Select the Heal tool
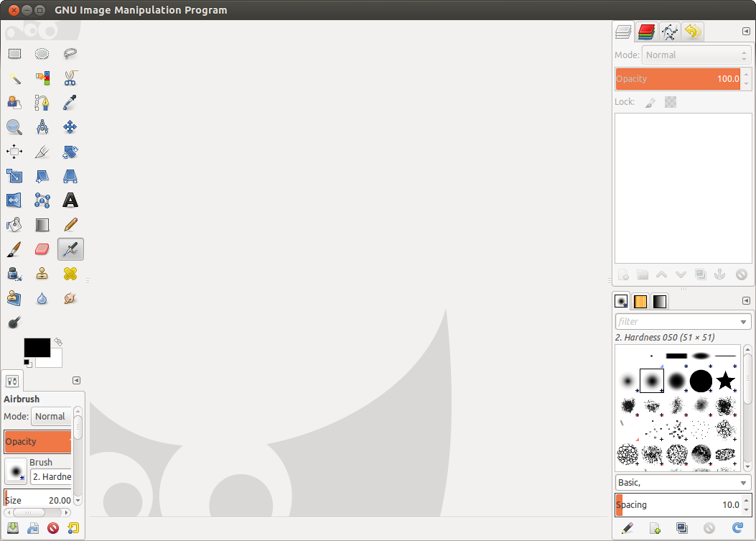 (x=70, y=274)
